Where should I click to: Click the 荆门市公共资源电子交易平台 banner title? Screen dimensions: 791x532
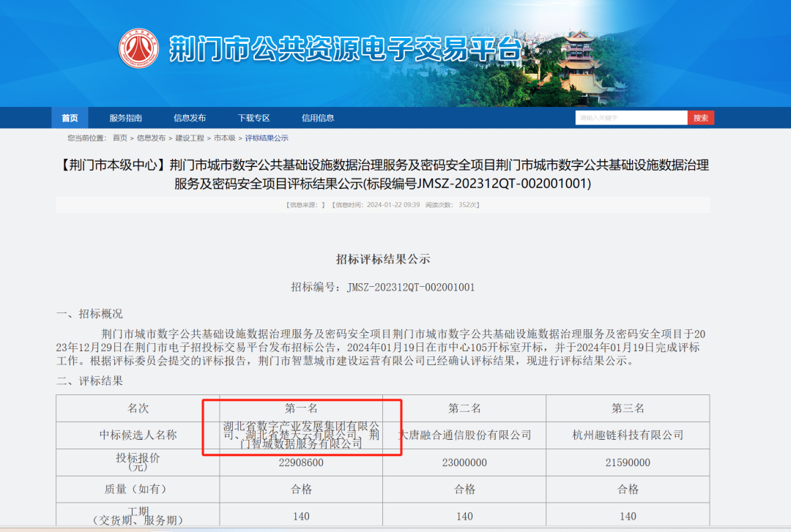345,50
